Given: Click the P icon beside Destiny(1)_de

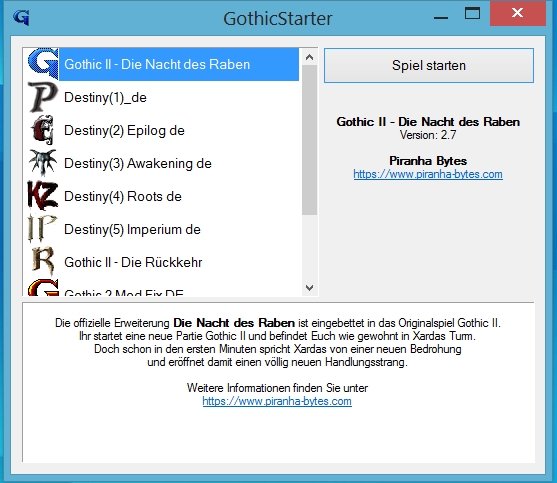Looking at the screenshot, I should (x=43, y=97).
